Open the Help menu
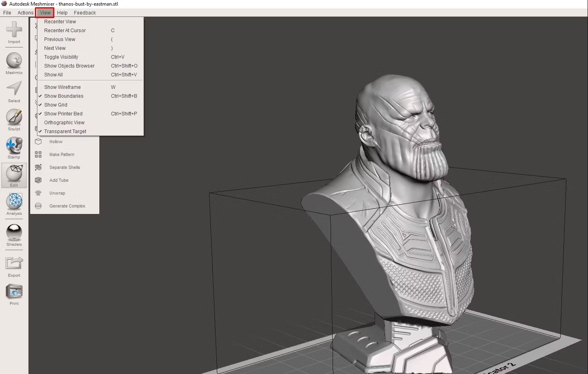Screen dimensions: 588x374 (x=62, y=13)
